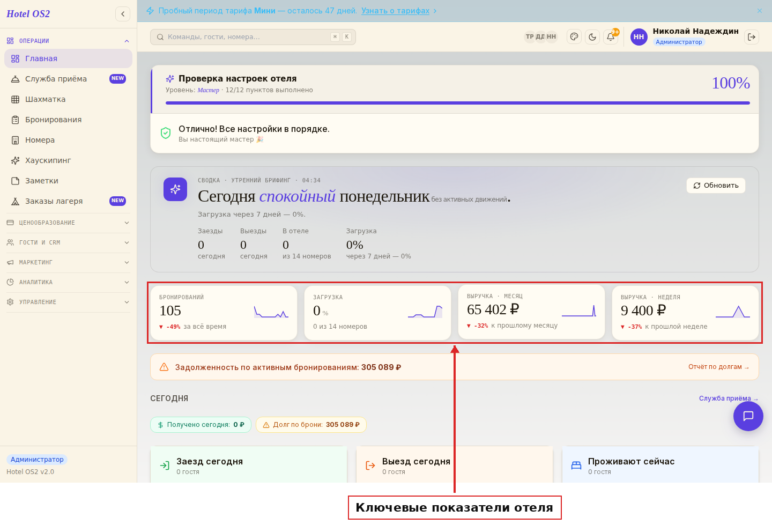
Task: Open Заметки section
Action: pos(68,181)
